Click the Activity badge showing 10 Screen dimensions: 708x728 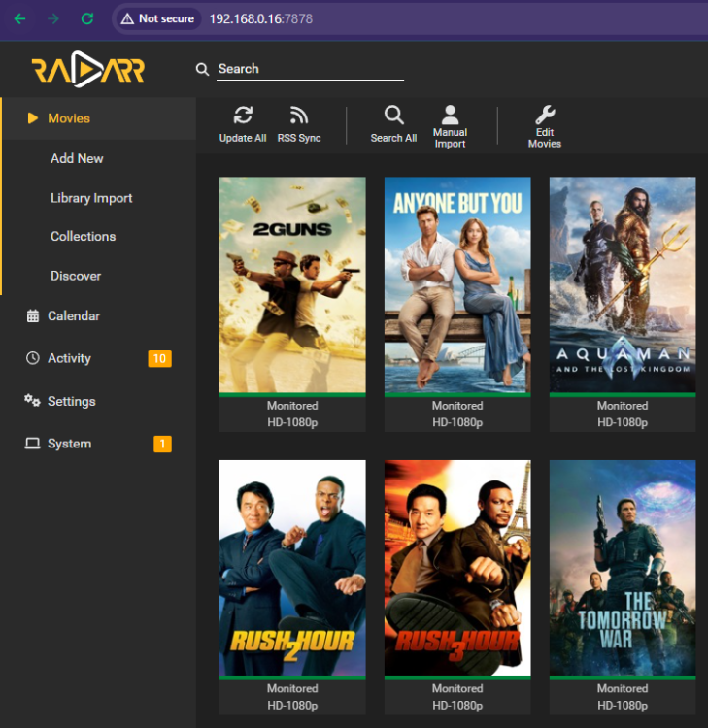pos(160,358)
